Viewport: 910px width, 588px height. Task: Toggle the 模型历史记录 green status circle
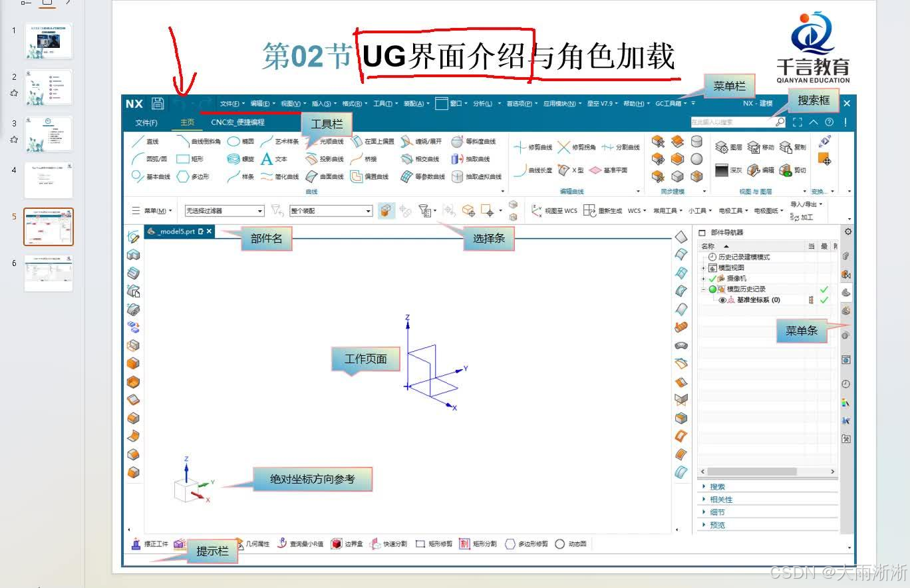pos(712,289)
